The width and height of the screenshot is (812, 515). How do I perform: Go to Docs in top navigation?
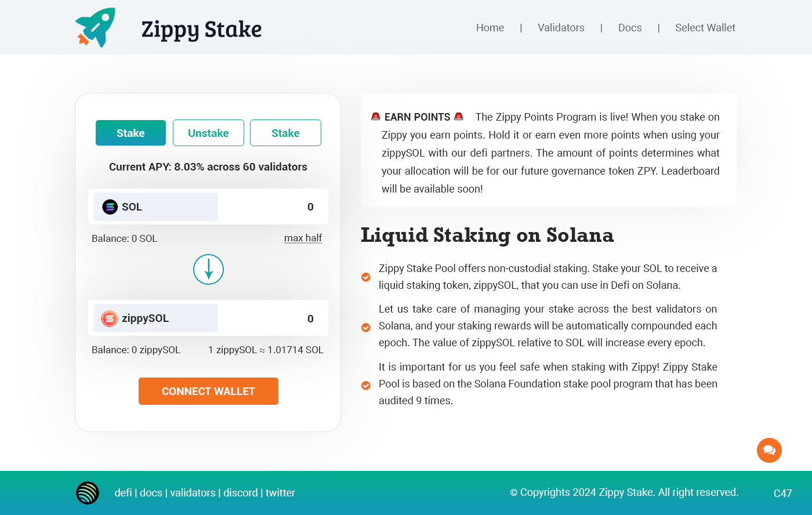(x=630, y=28)
